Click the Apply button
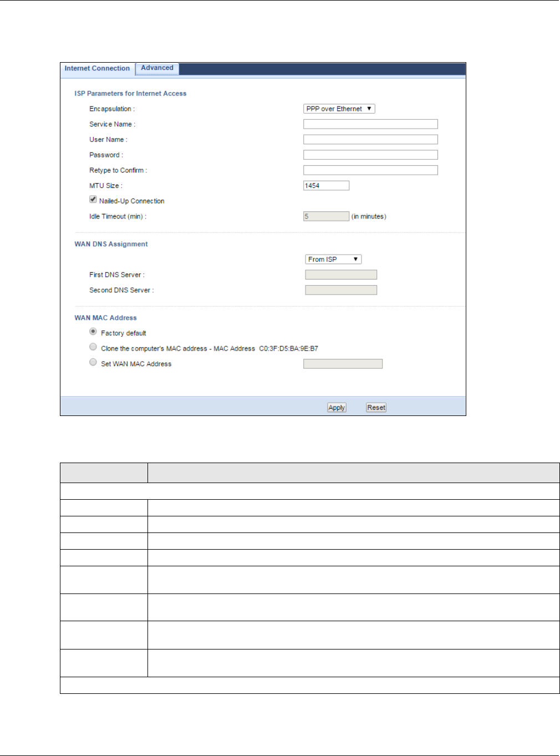 coord(337,408)
